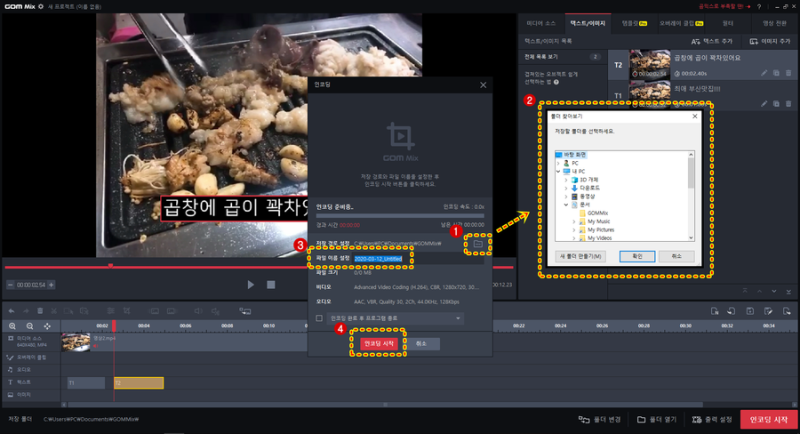800x434 pixels.
Task: Open the crop tool in timeline toolbar
Action: [127, 311]
